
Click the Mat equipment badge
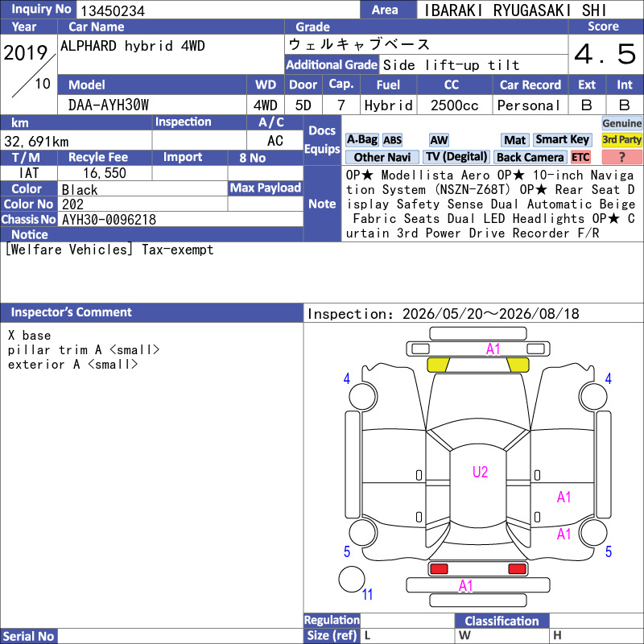(514, 140)
